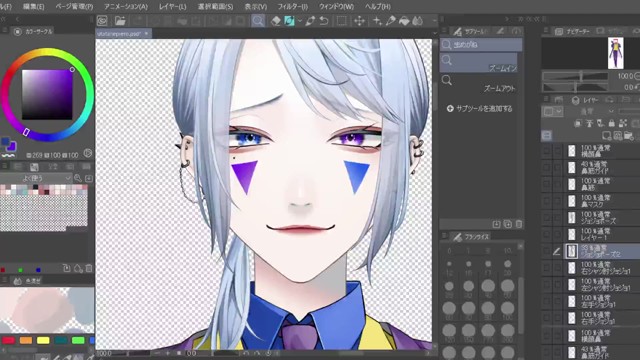Click the copy sub tool icon beside trash
This screenshot has height=360, width=640.
[507, 224]
